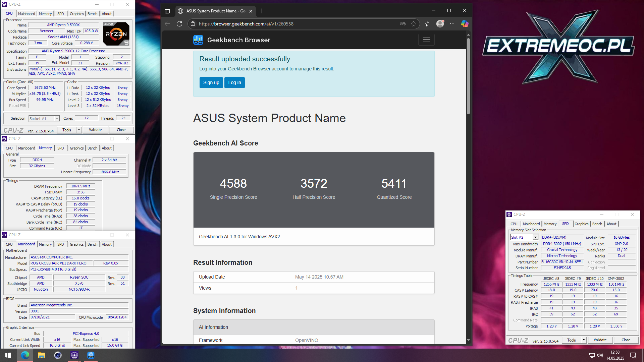The width and height of the screenshot is (644, 362).
Task: Switch to Microsoft Edge in taskbar
Action: 25,355
